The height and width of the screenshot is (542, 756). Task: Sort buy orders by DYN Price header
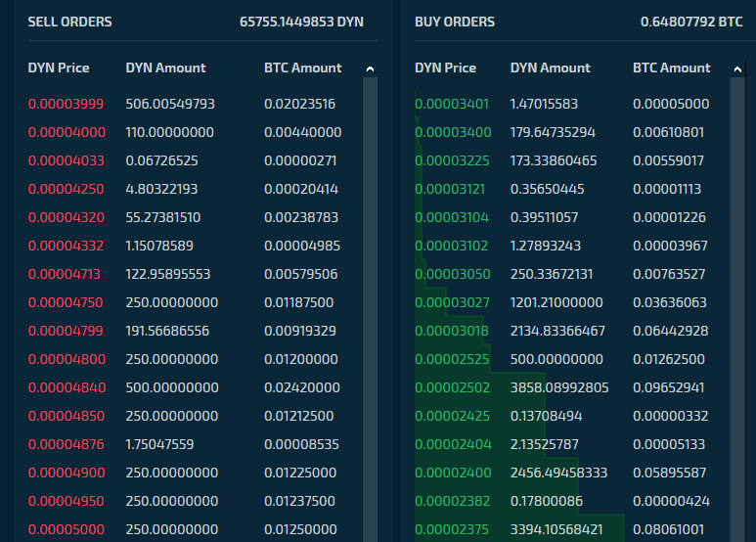[x=445, y=68]
